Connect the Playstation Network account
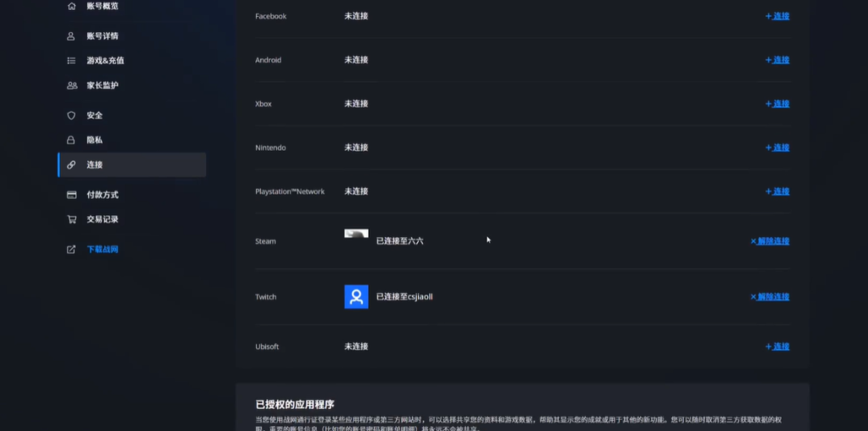The image size is (868, 431). tap(777, 192)
